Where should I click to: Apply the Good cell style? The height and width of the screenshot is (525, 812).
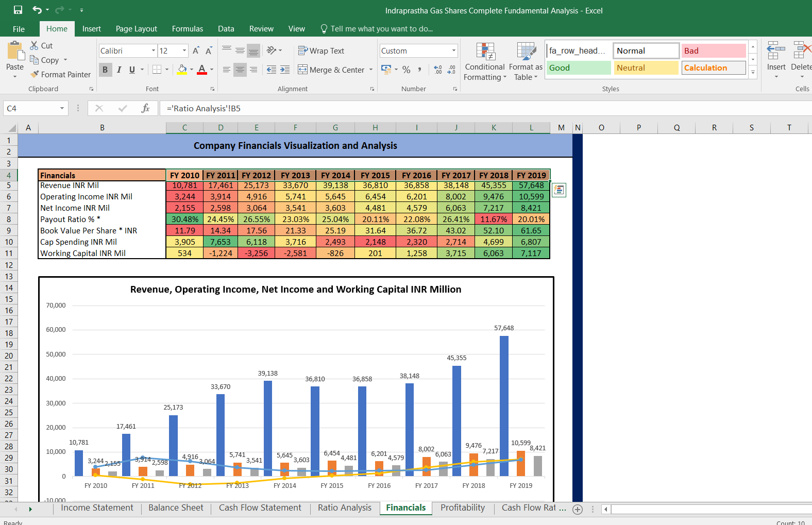579,67
